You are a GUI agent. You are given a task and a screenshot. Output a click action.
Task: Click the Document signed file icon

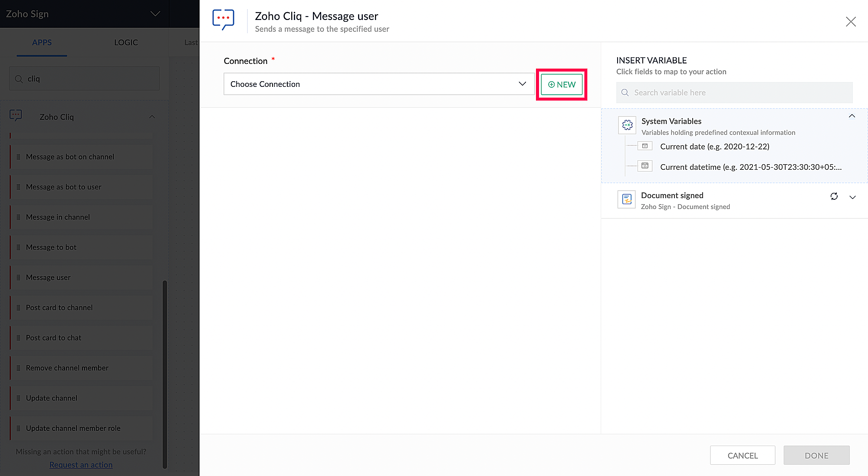(x=626, y=199)
